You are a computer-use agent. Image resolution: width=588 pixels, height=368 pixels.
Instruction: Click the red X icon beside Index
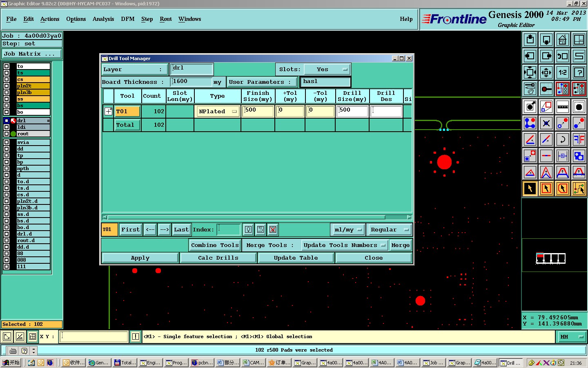pos(273,229)
